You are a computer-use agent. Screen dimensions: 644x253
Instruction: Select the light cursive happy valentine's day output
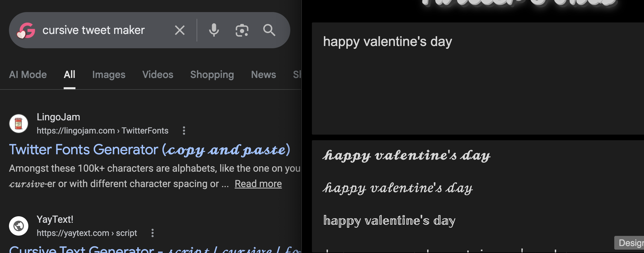(398, 188)
